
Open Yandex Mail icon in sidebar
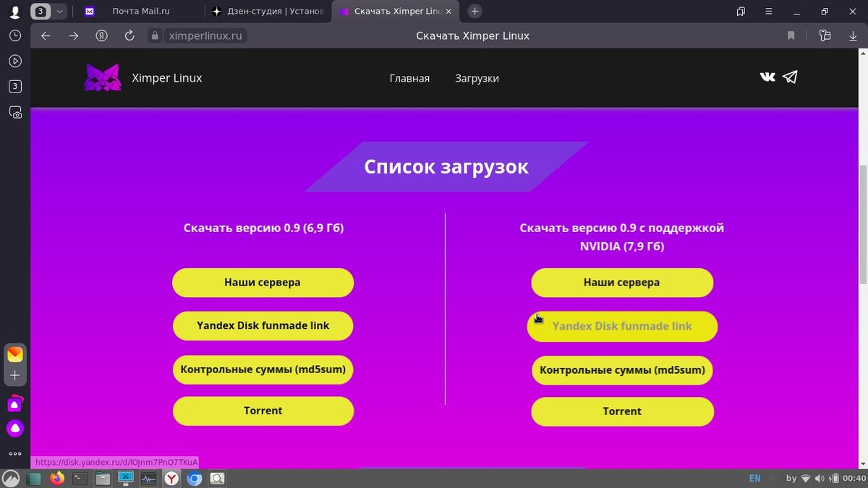(15, 354)
